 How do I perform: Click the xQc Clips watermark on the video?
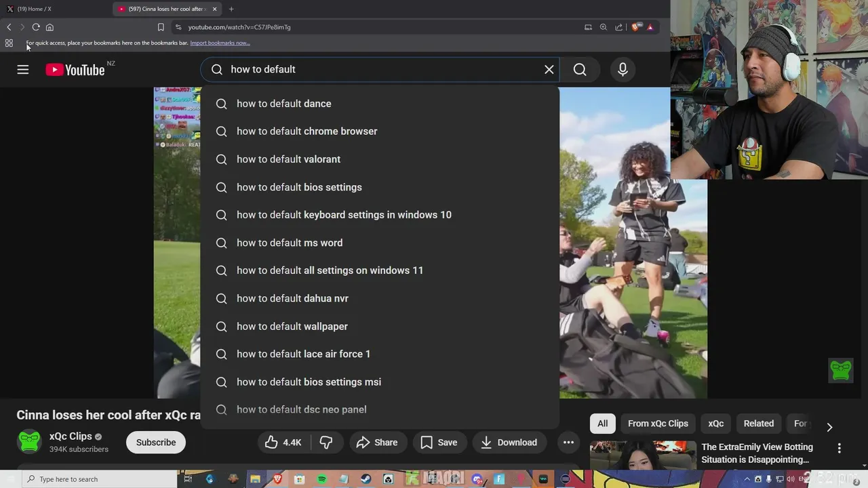(x=841, y=370)
